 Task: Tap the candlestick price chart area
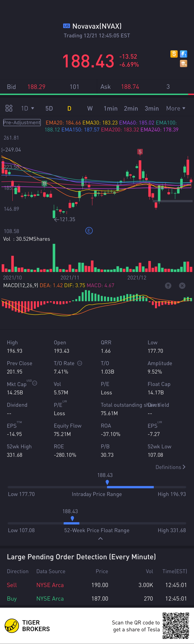pos(97,185)
